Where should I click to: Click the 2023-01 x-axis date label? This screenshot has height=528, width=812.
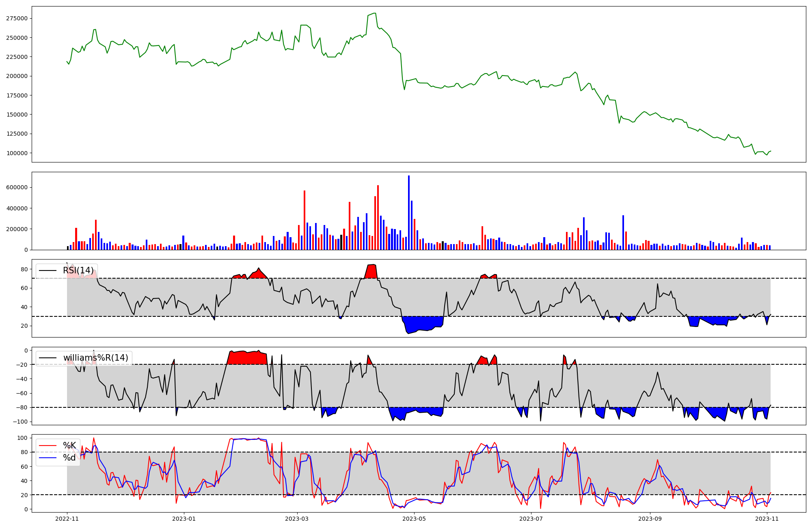pyautogui.click(x=184, y=519)
